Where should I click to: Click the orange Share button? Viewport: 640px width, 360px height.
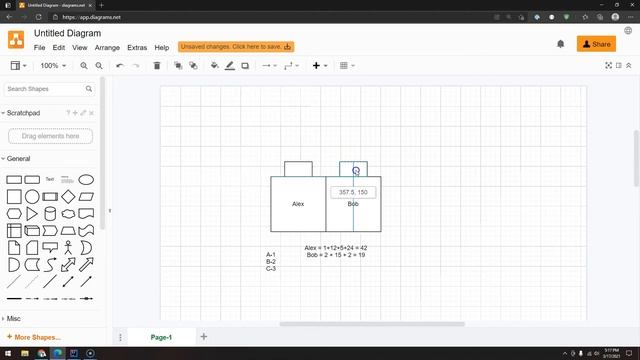[x=596, y=44]
